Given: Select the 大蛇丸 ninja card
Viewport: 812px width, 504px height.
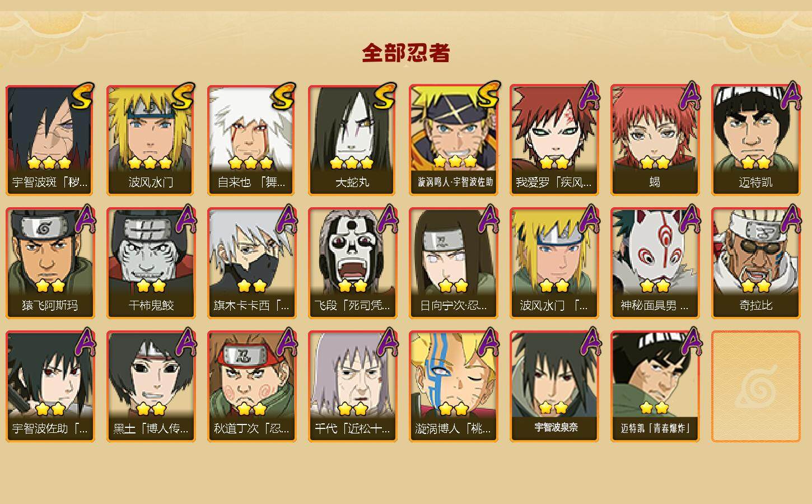Looking at the screenshot, I should (353, 140).
